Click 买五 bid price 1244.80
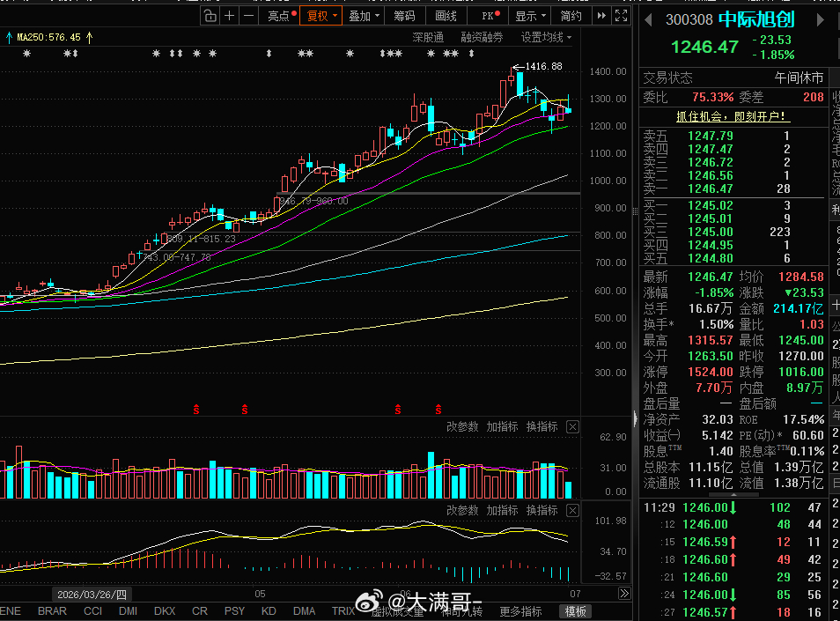 (x=711, y=258)
